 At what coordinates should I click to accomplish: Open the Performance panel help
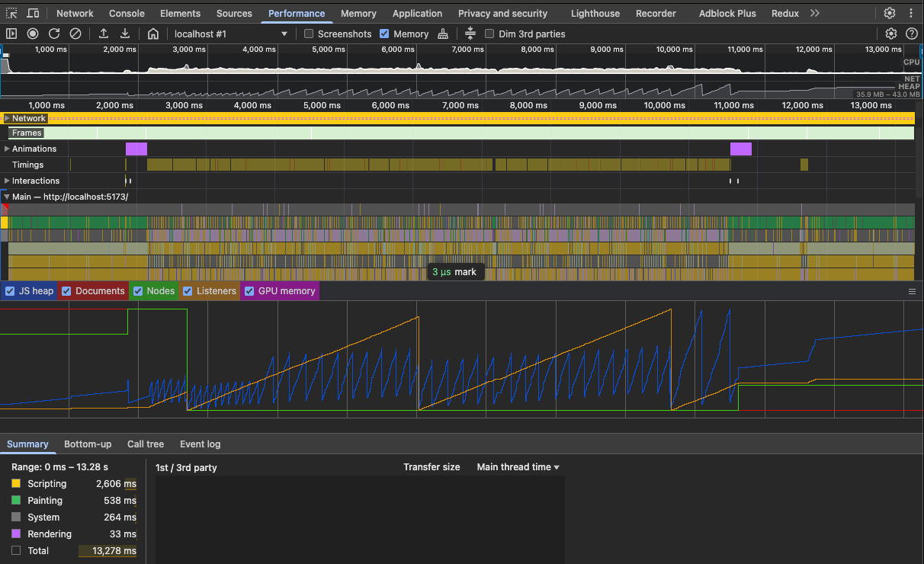pyautogui.click(x=913, y=34)
